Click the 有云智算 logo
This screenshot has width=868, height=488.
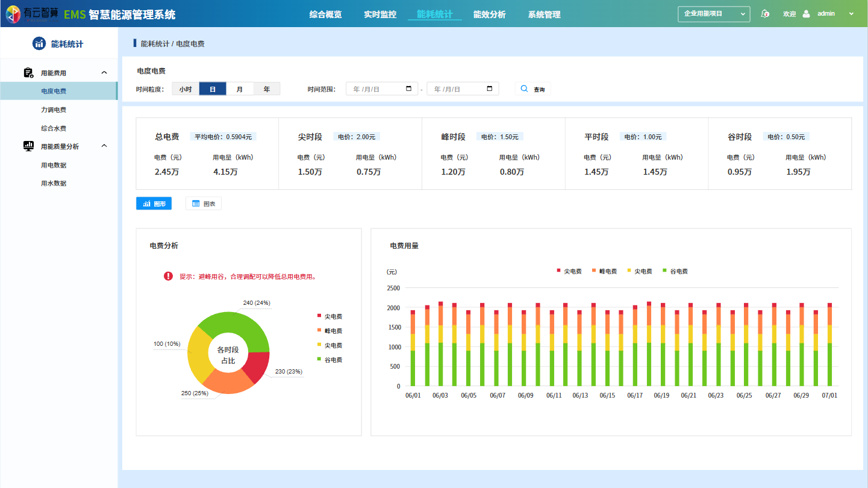(x=33, y=13)
